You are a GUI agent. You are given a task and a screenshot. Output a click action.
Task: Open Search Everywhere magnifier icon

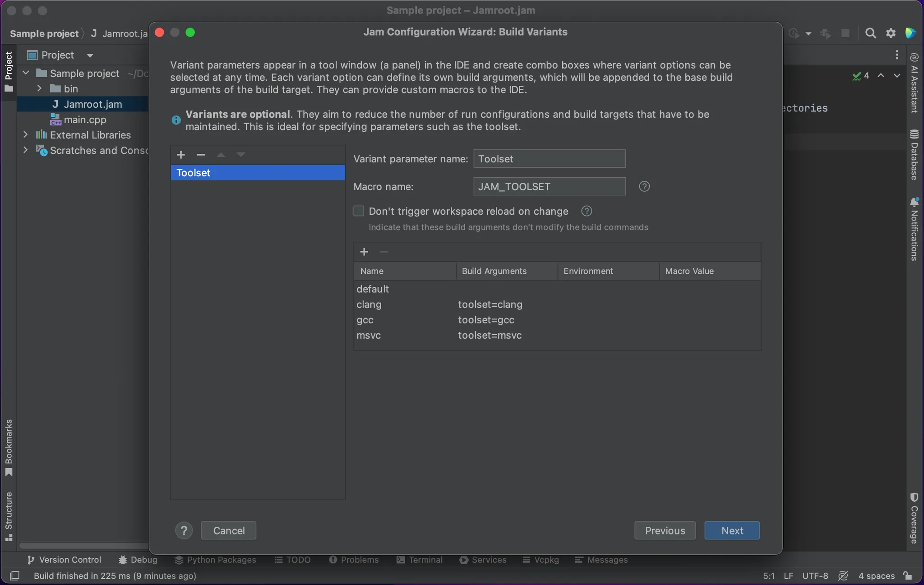(x=871, y=33)
